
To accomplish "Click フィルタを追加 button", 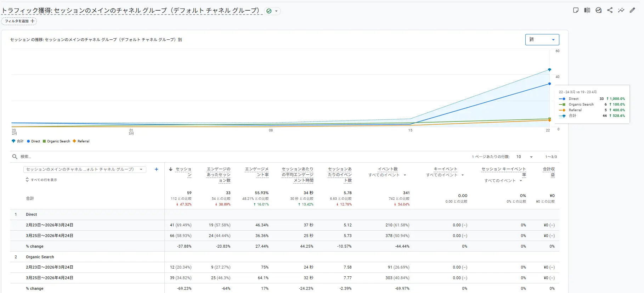I will (19, 21).
